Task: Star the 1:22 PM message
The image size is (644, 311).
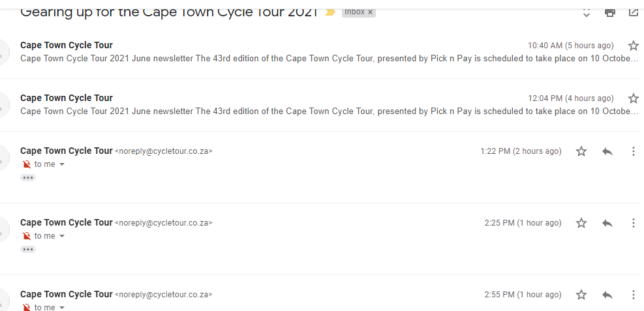Action: [x=581, y=151]
